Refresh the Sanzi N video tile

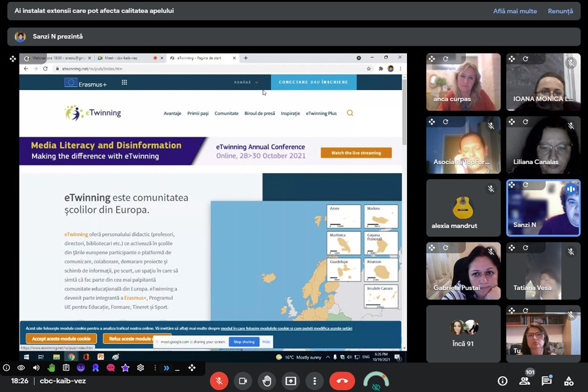pos(525,185)
